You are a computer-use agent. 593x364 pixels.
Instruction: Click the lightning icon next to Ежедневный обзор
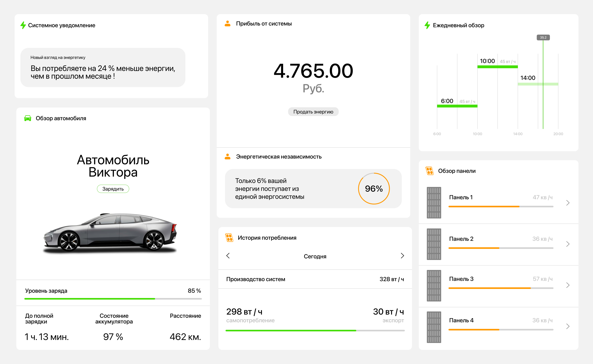point(427,25)
